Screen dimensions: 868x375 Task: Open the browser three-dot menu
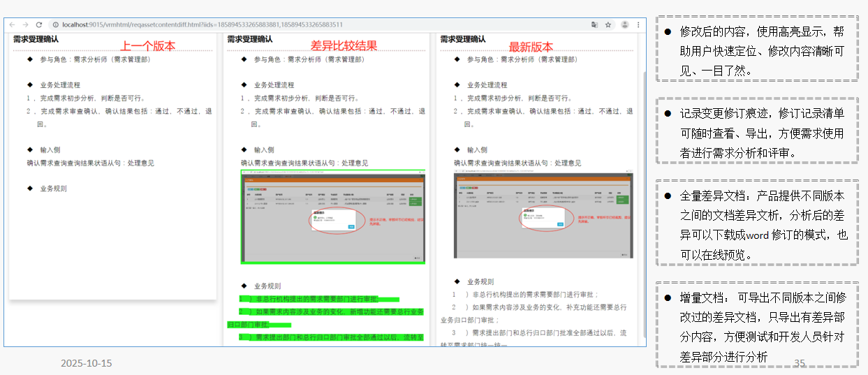638,24
